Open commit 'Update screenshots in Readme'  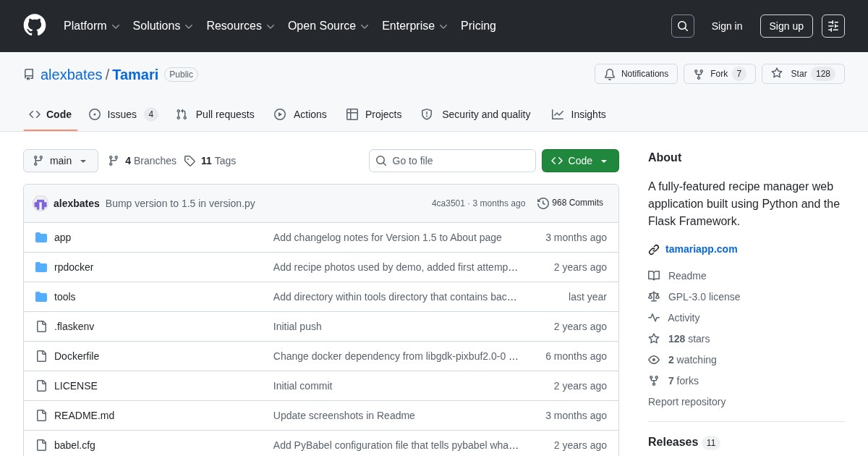pos(344,415)
